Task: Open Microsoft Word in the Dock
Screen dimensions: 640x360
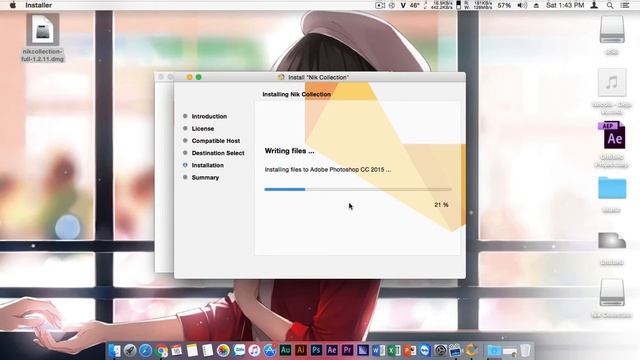Action: [378, 350]
